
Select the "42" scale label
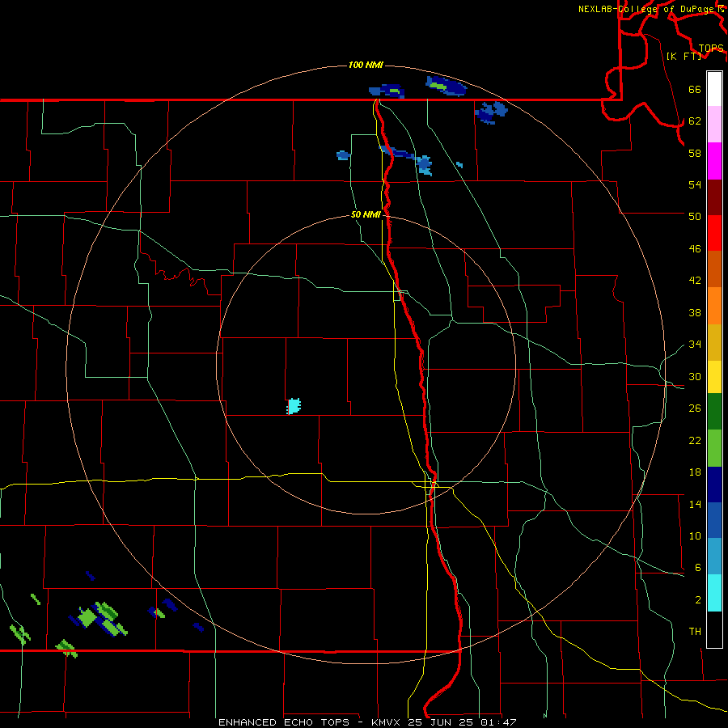695,281
